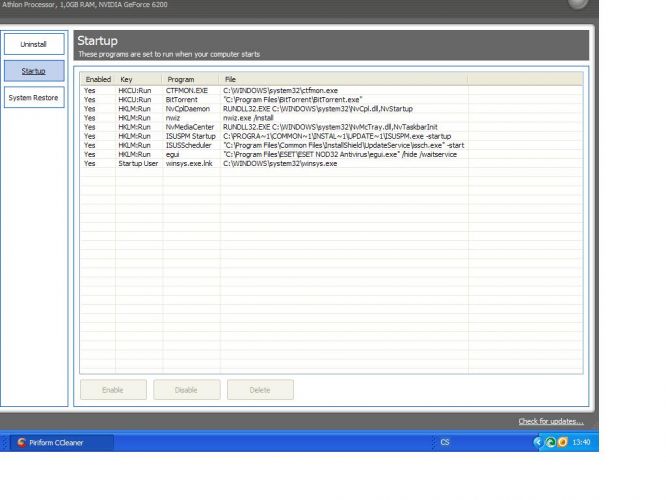Click the ESET NOD32 egui.exe path
Image resolution: width=666 pixels, height=500 pixels.
pyautogui.click(x=340, y=154)
